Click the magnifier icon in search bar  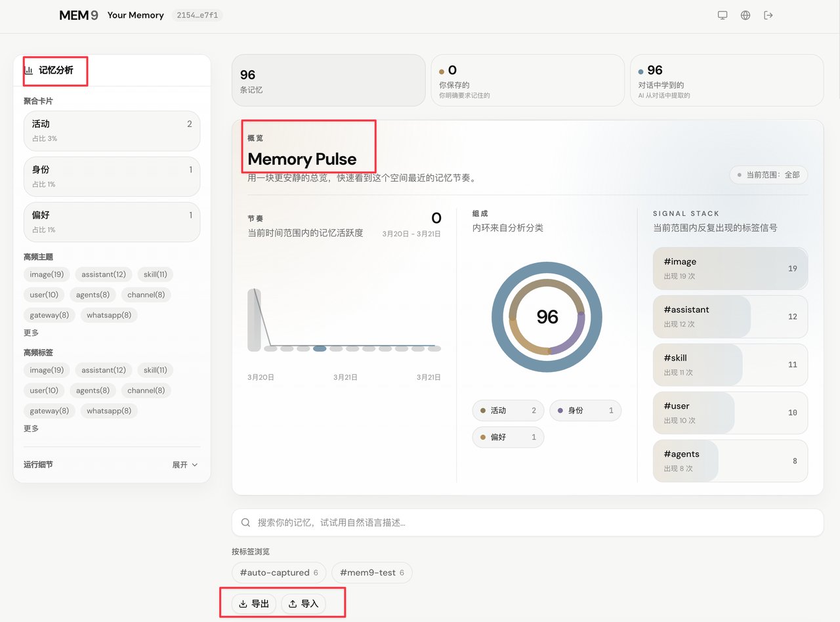coord(246,523)
